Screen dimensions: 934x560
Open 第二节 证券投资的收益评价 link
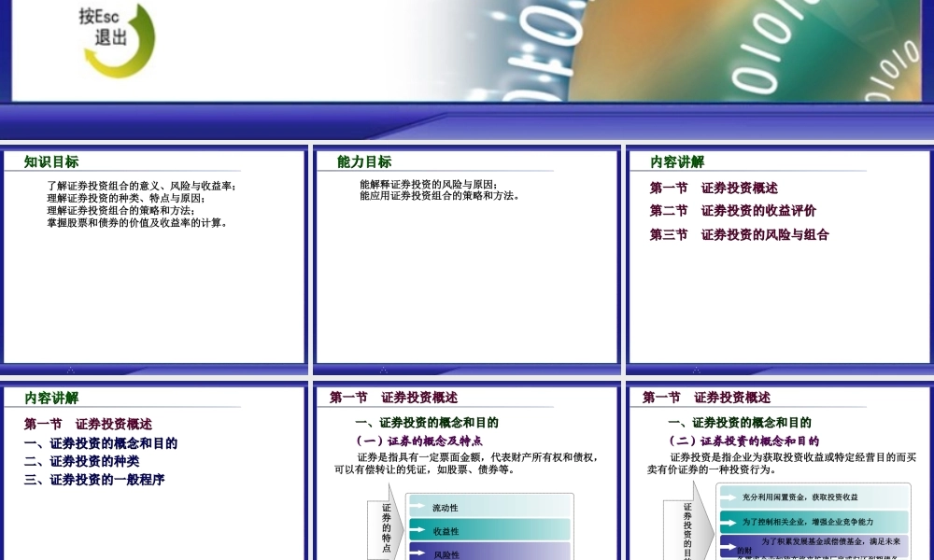pos(734,211)
